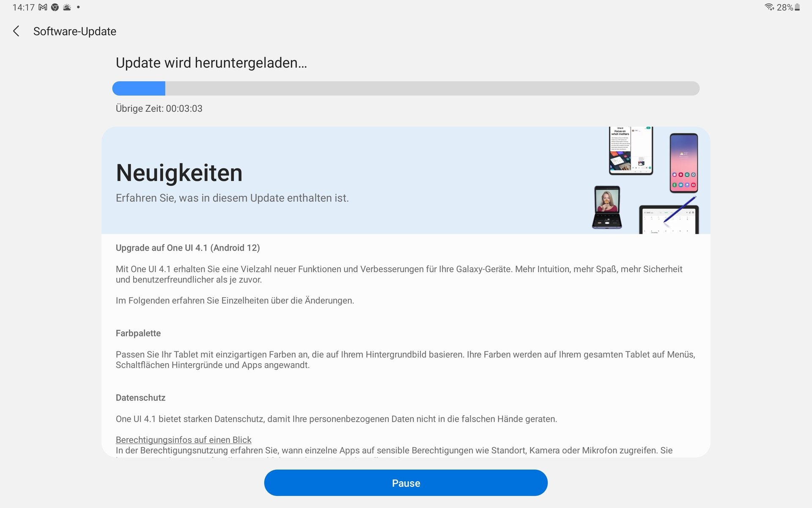The height and width of the screenshot is (508, 812).
Task: Tap the Software-Update title
Action: [75, 31]
